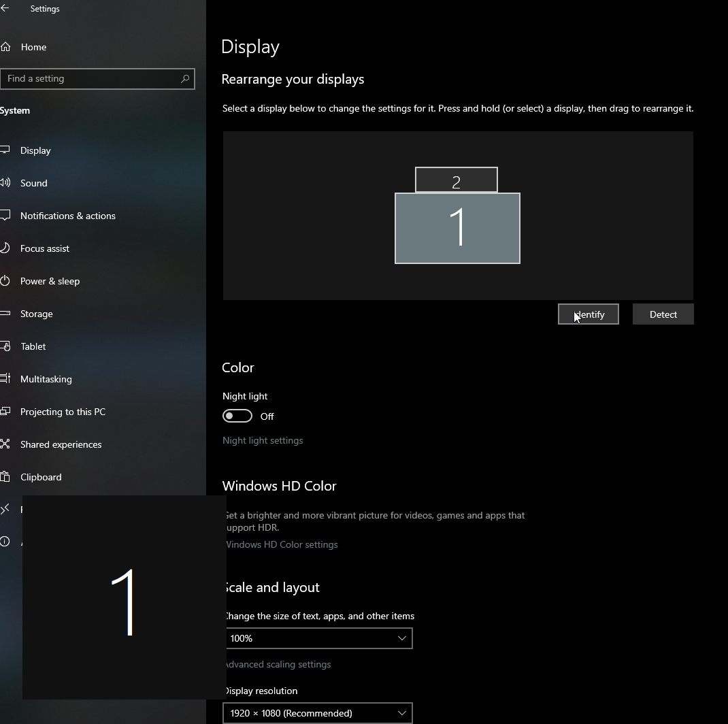
Task: Click the Power & sleep icon
Action: (x=5, y=280)
